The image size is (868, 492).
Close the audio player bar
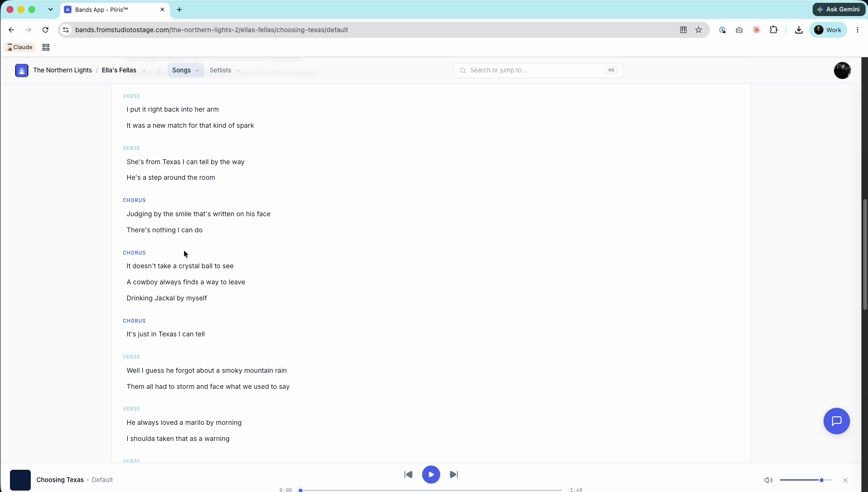(845, 480)
